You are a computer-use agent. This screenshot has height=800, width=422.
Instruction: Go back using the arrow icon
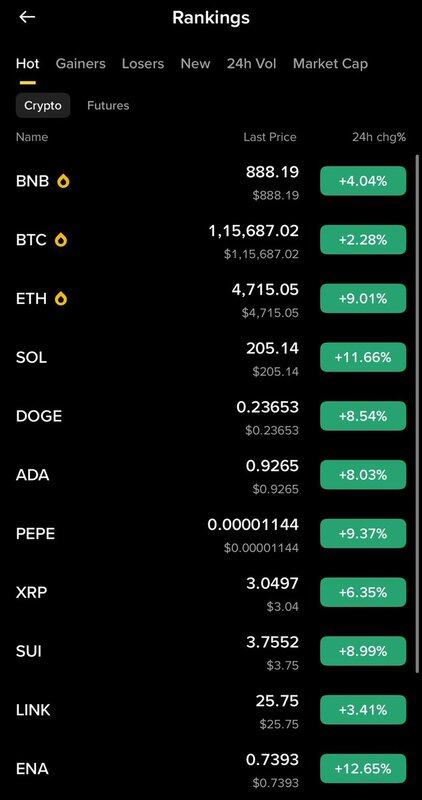[27, 17]
